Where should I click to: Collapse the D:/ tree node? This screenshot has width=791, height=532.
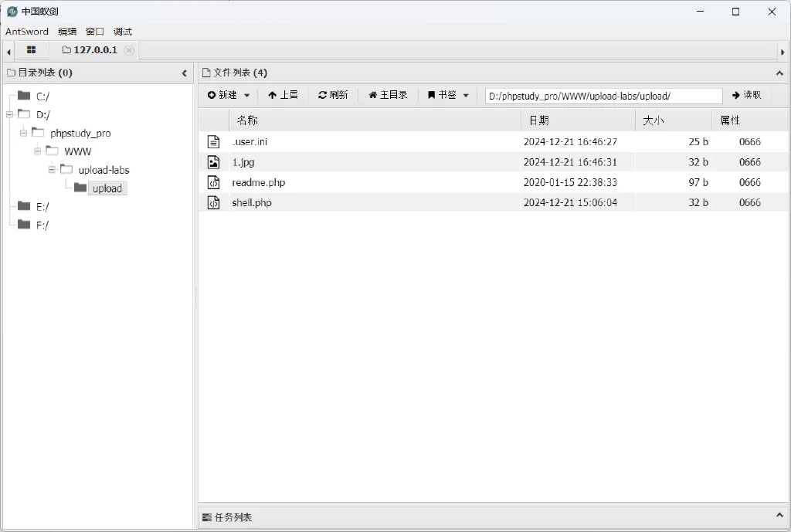(x=9, y=114)
